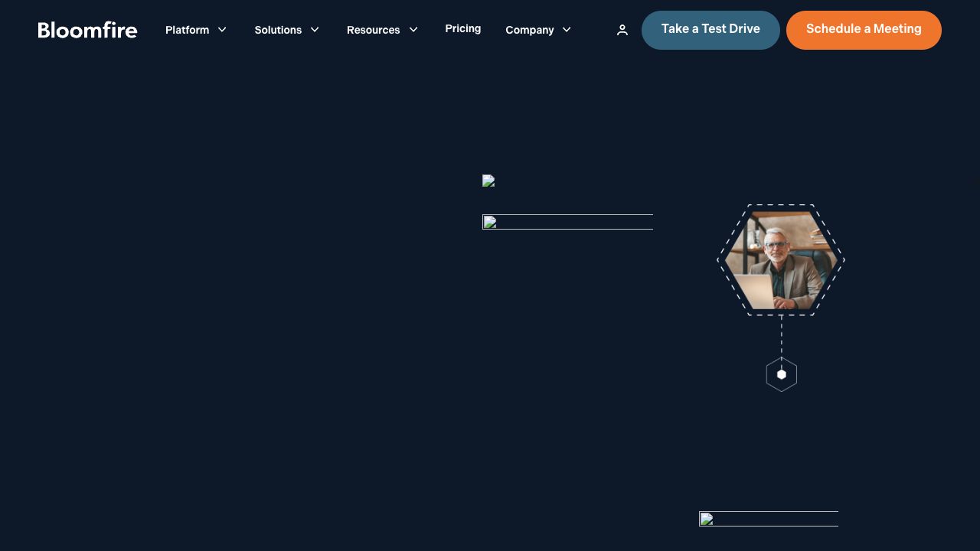This screenshot has width=980, height=551.
Task: Click the Take a Test Drive button
Action: [x=710, y=30]
